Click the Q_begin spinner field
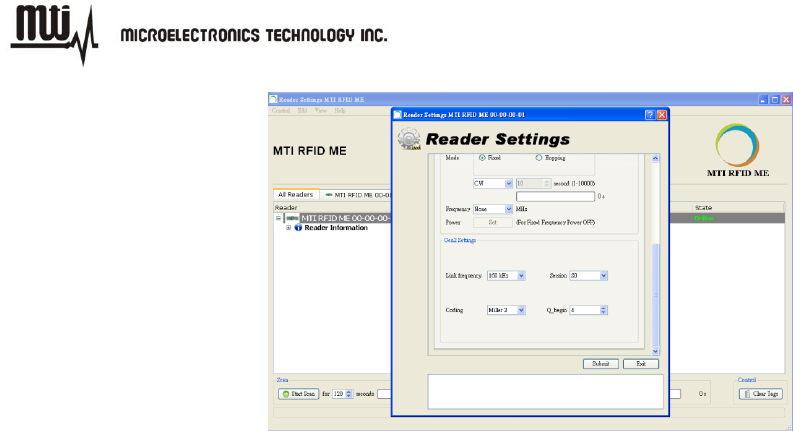 (x=589, y=310)
